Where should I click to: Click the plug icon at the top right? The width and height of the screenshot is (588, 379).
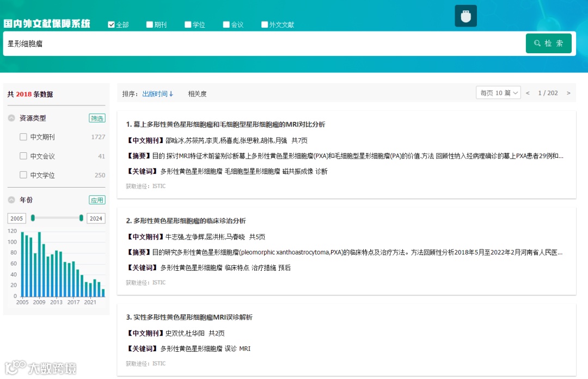click(465, 16)
